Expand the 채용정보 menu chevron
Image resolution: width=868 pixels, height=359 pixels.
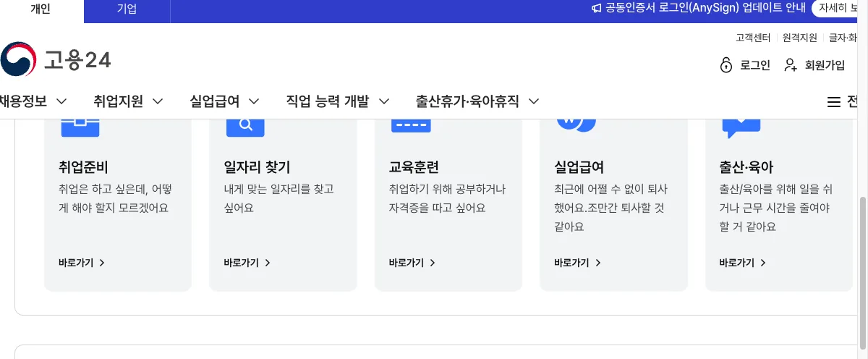pos(61,101)
